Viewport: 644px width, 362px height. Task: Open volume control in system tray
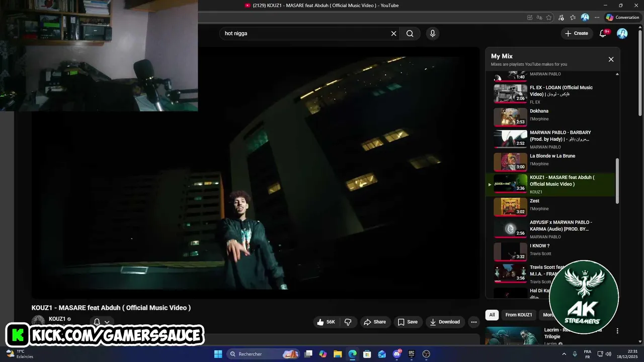click(x=608, y=354)
